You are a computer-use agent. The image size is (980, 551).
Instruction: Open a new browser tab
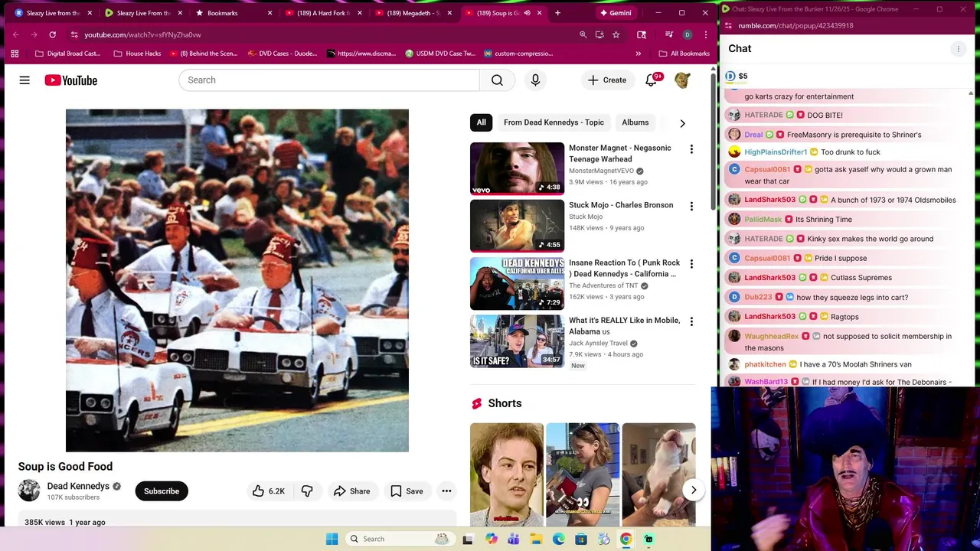tap(557, 13)
